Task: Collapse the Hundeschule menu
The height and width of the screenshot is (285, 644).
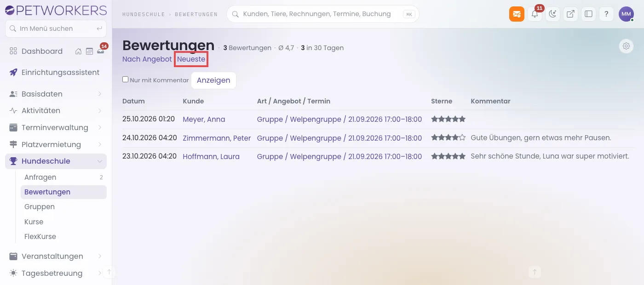Action: pyautogui.click(x=56, y=161)
